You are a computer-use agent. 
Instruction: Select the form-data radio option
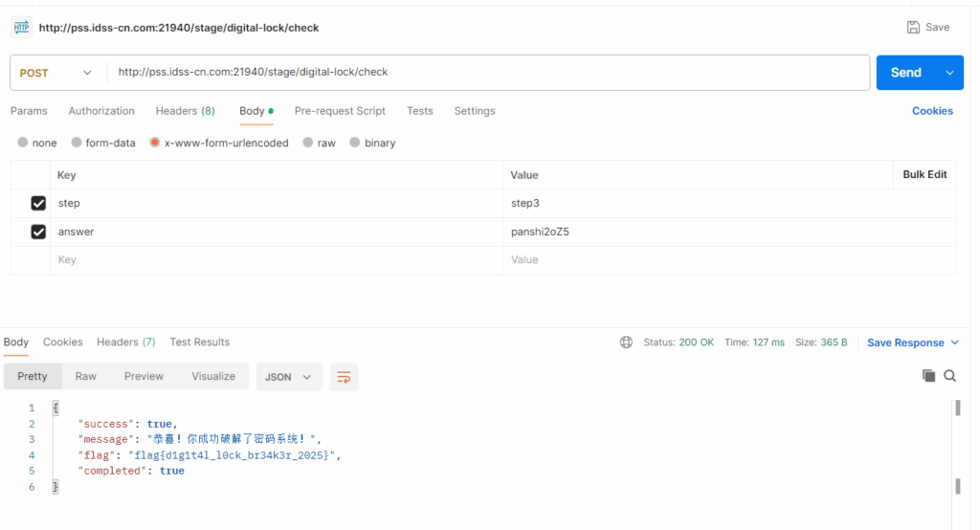(x=77, y=143)
